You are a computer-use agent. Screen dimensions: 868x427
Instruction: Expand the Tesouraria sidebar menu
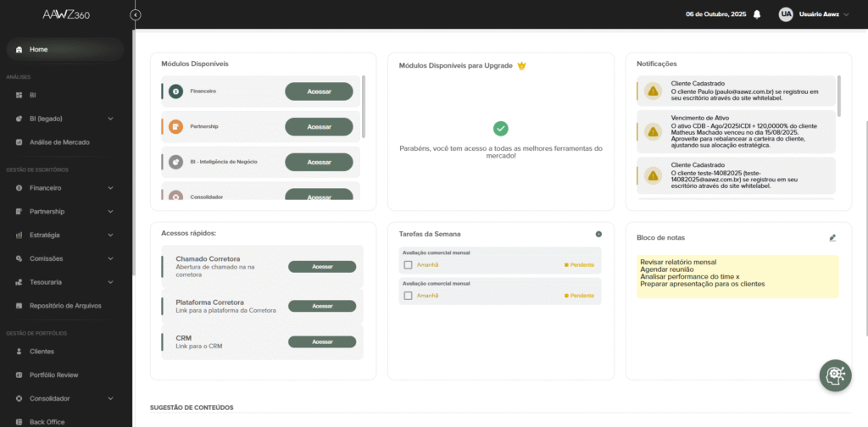tap(110, 282)
